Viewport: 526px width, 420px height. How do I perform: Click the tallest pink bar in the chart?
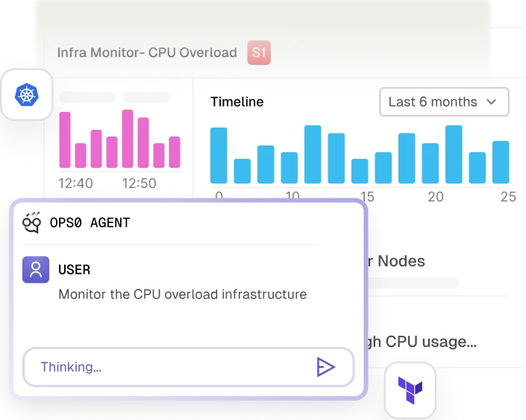[128, 139]
